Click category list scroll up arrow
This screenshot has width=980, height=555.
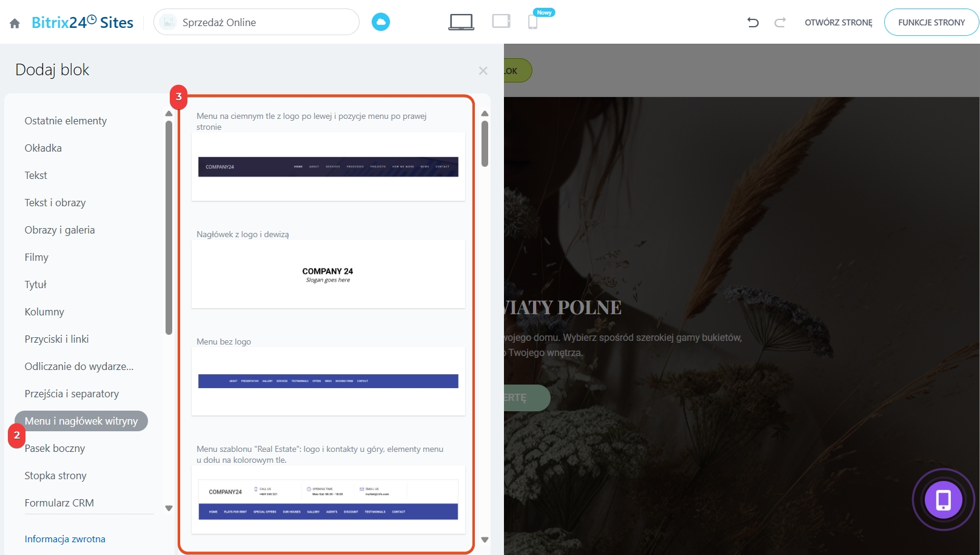(x=169, y=113)
